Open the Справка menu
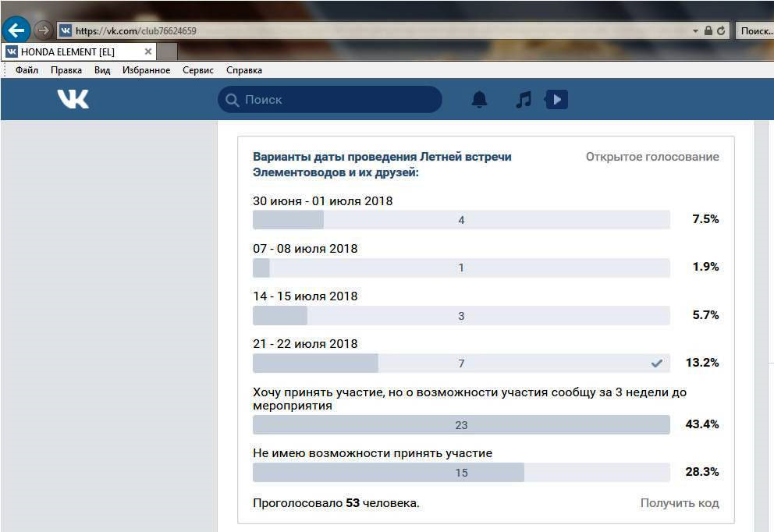This screenshot has height=532, width=774. point(244,70)
